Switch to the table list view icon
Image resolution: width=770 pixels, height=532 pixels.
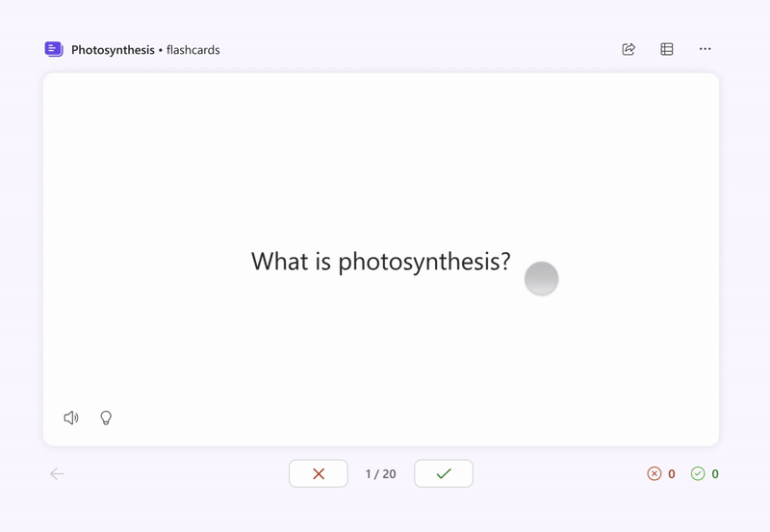coord(667,49)
